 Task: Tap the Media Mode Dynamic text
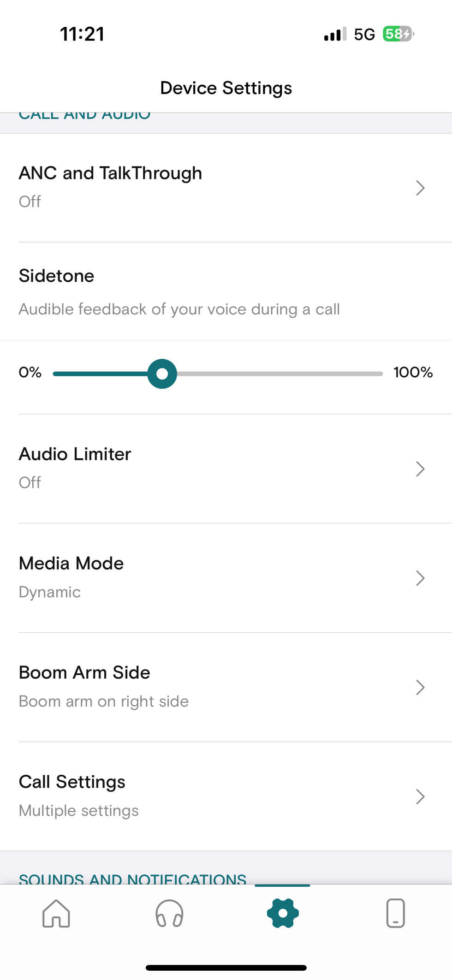[50, 592]
